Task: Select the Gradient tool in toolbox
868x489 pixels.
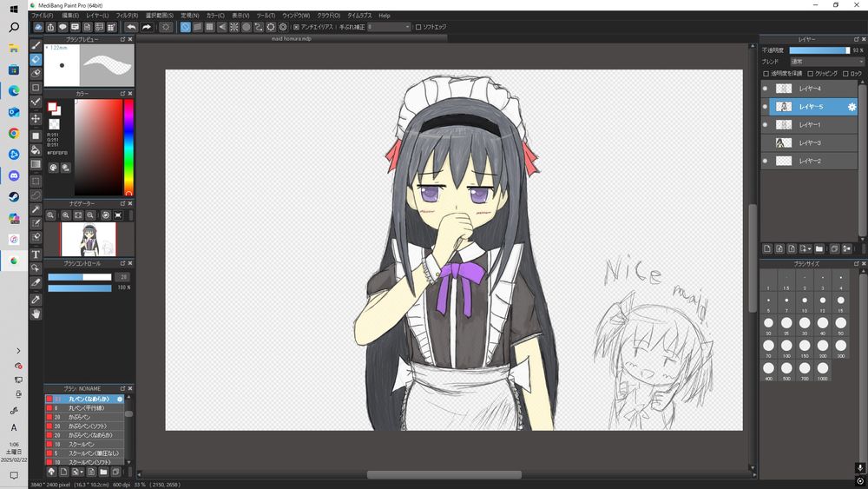Action: pyautogui.click(x=36, y=164)
